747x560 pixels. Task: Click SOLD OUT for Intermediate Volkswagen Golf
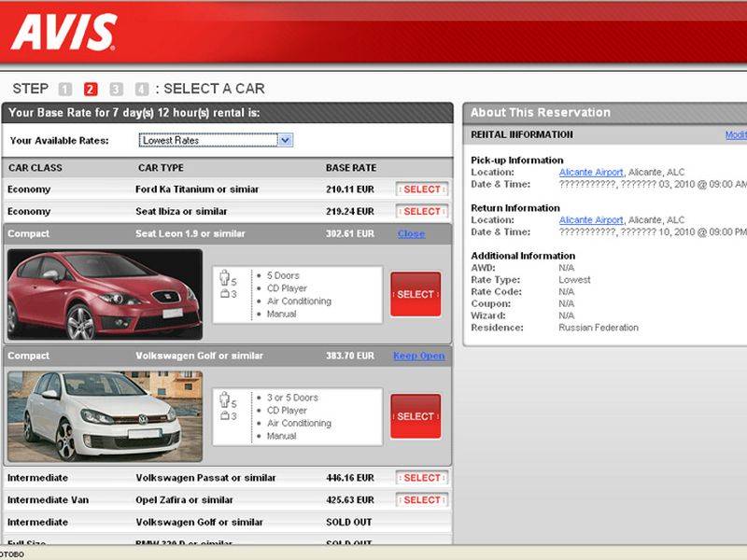(x=348, y=522)
